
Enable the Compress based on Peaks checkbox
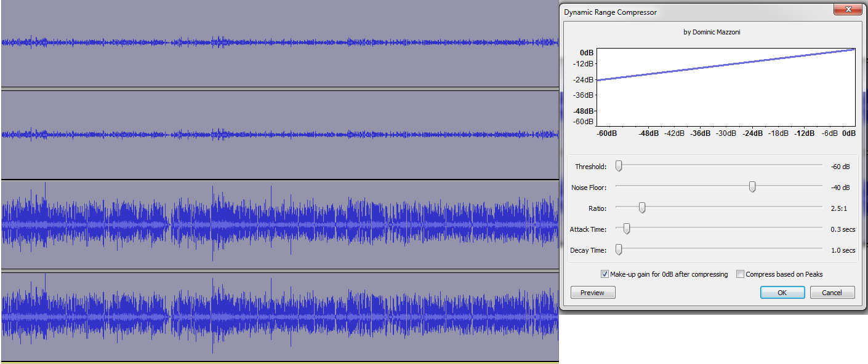click(741, 274)
